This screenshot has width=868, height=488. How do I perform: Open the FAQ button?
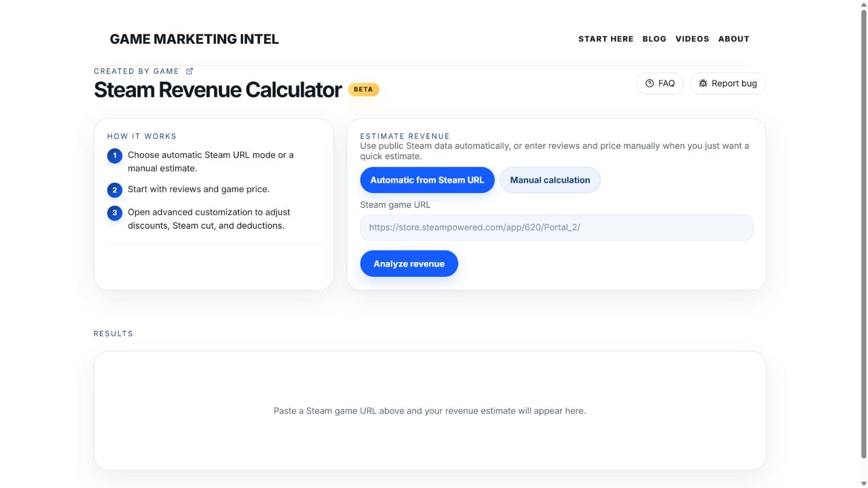click(x=660, y=83)
